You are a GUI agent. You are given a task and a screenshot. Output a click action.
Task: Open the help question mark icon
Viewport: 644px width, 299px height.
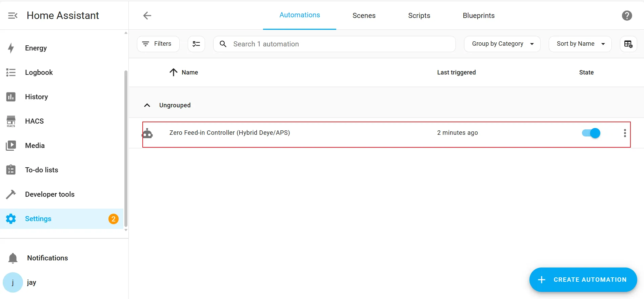627,16
